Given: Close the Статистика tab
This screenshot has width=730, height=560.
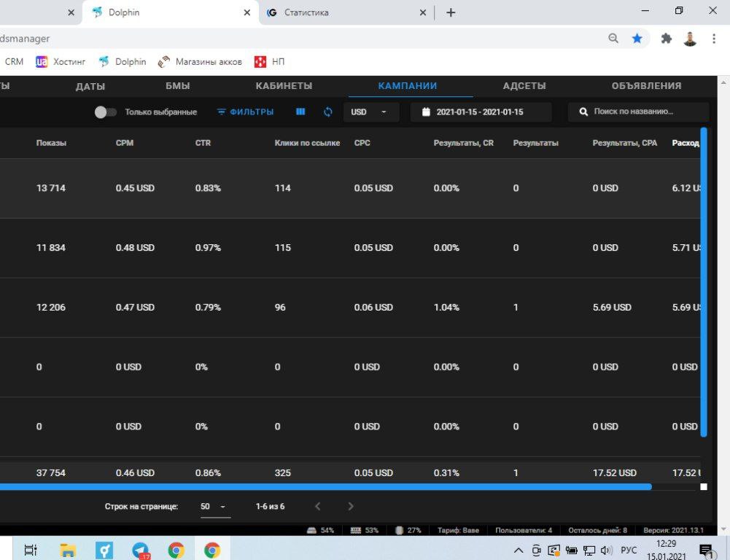Looking at the screenshot, I should (x=423, y=12).
